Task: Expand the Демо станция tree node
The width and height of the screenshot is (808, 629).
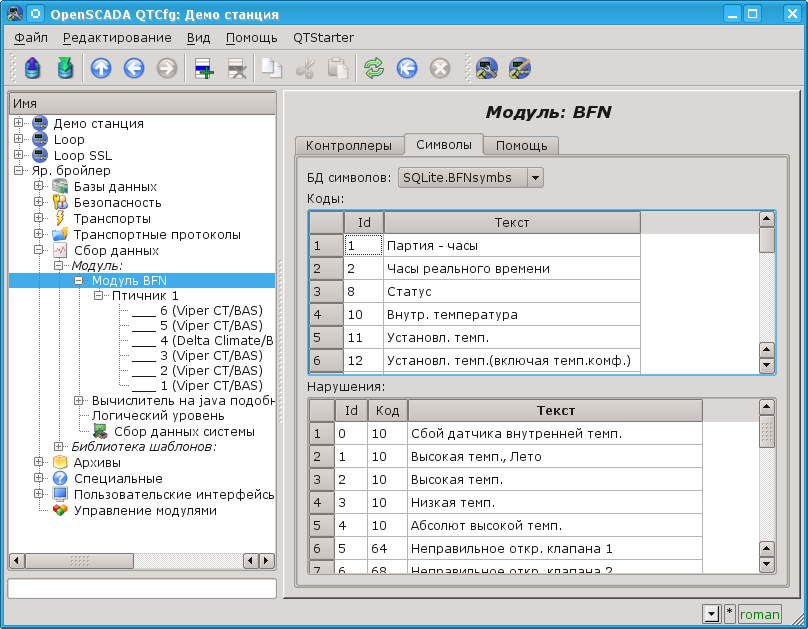Action: click(x=19, y=124)
